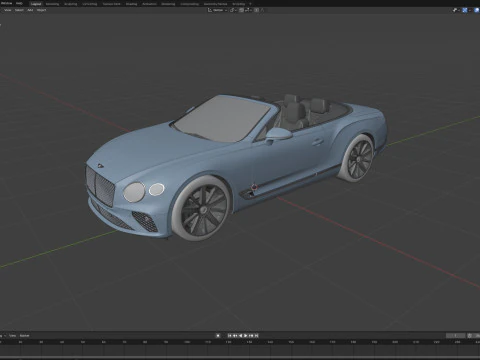Click frame 200 on the timeline ruler
The width and height of the screenshot is (480, 360).
point(395,342)
